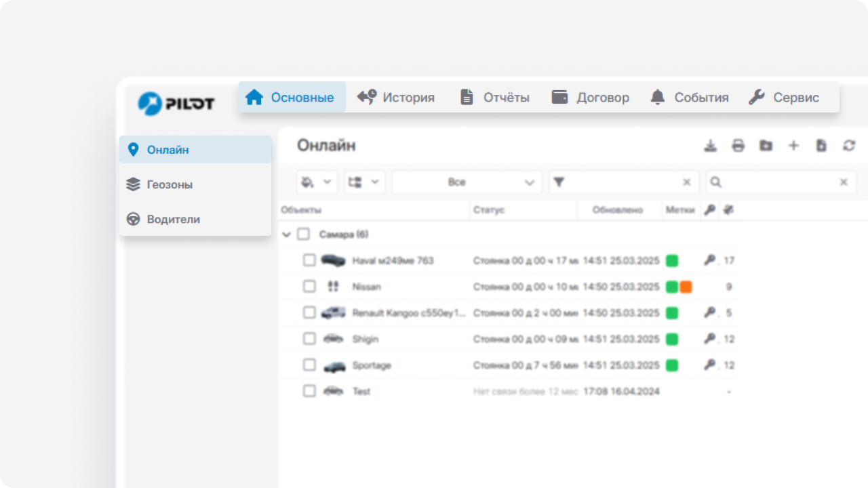
Task: Open the Отчёты tab
Action: [x=494, y=98]
